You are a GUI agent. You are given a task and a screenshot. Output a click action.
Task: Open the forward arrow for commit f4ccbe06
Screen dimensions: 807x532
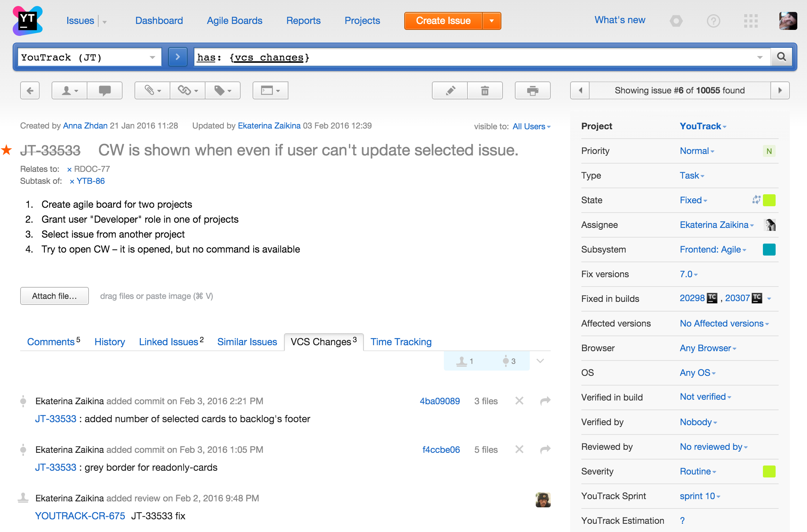[545, 449]
